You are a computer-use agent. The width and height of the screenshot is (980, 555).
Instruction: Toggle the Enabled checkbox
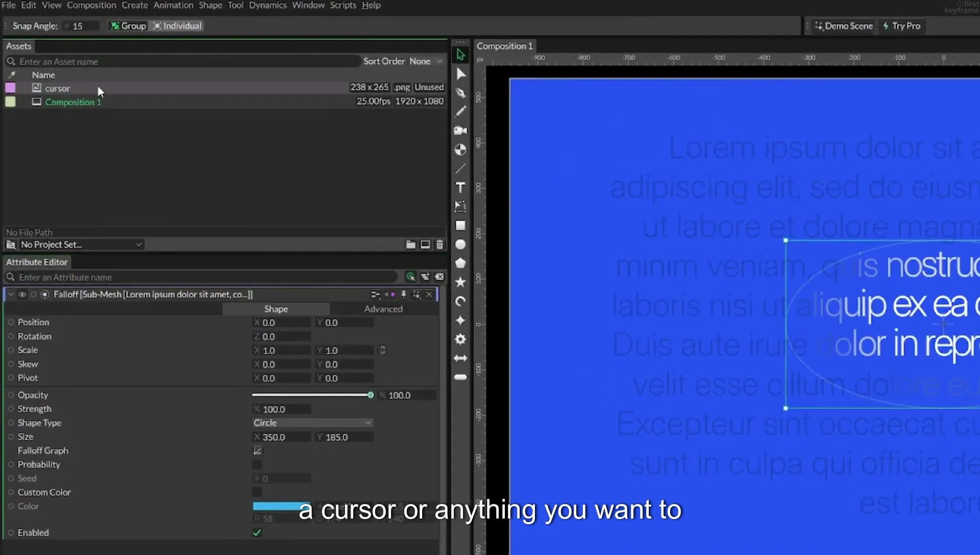pos(257,533)
